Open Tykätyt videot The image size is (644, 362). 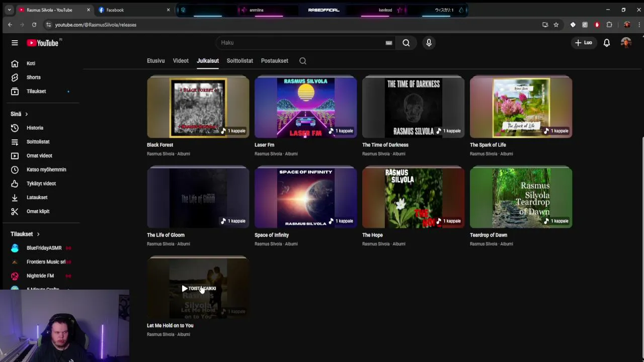40,184
